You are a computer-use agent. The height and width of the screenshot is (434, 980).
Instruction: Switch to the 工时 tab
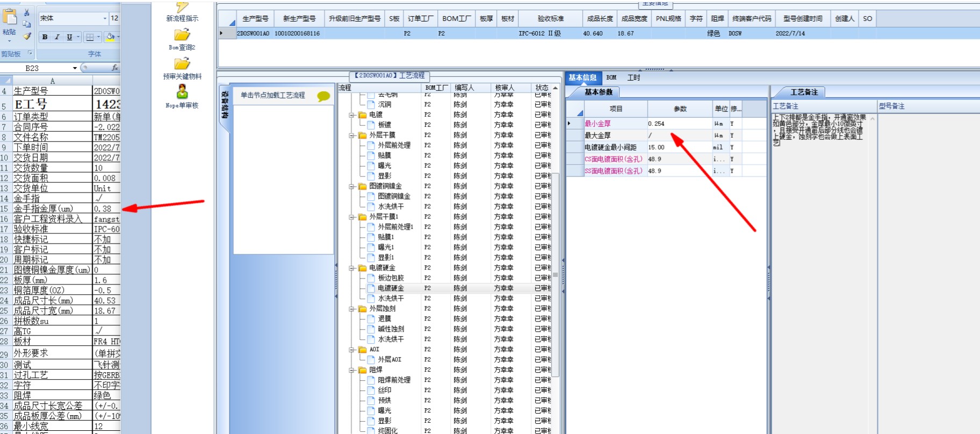click(x=634, y=77)
